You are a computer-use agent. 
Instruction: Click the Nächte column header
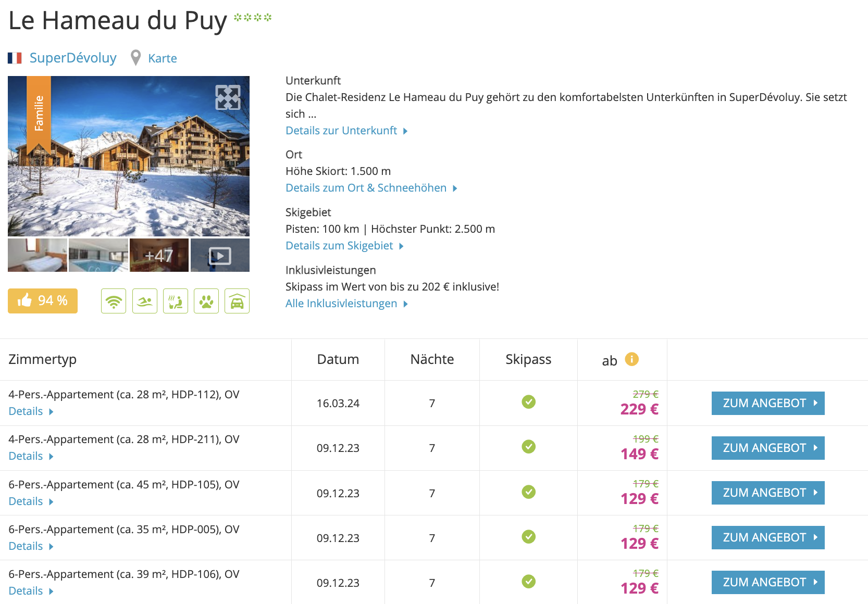coord(432,359)
